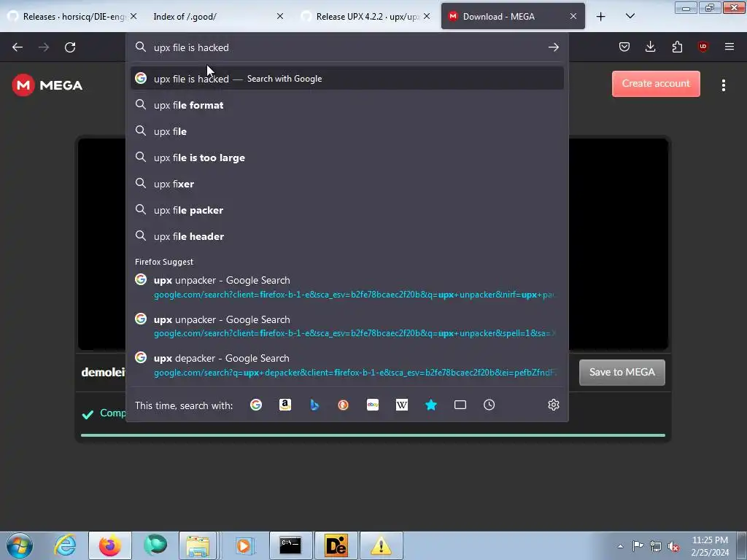Go back using the browser back arrow
The height and width of the screenshot is (560, 747).
point(18,47)
